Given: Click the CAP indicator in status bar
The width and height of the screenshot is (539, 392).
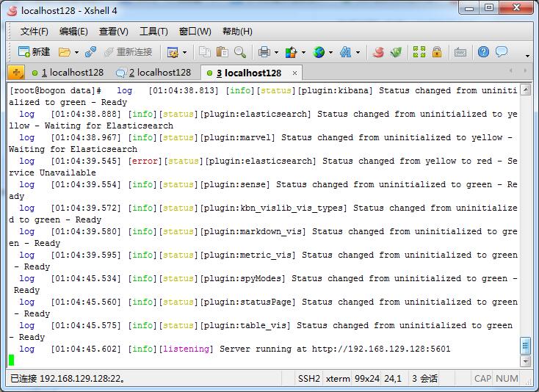Looking at the screenshot, I should click(482, 379).
